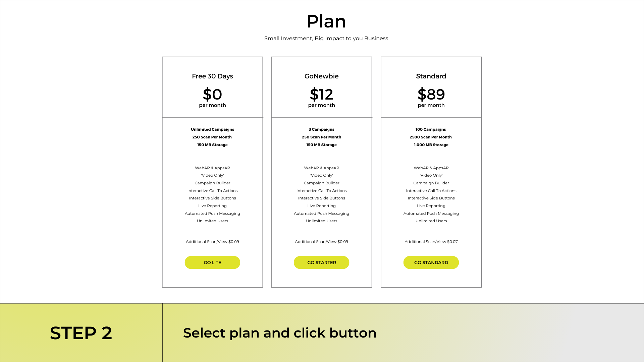This screenshot has height=362, width=644.
Task: Choose the GO STANDARD button
Action: coord(431,262)
